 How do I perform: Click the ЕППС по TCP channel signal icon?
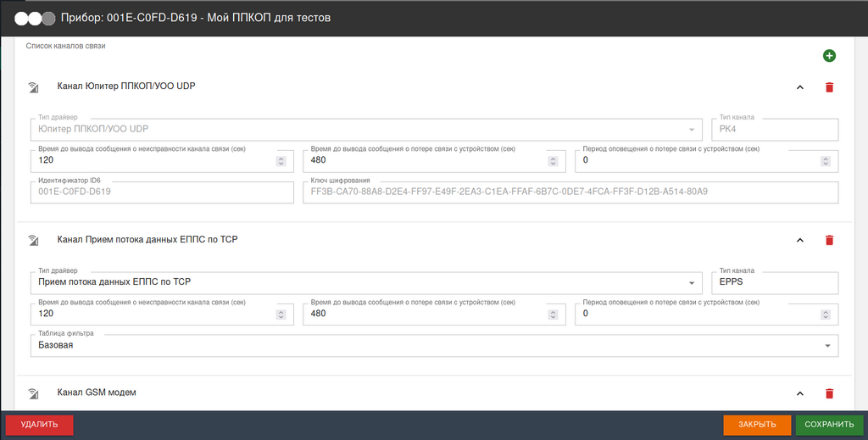point(34,240)
